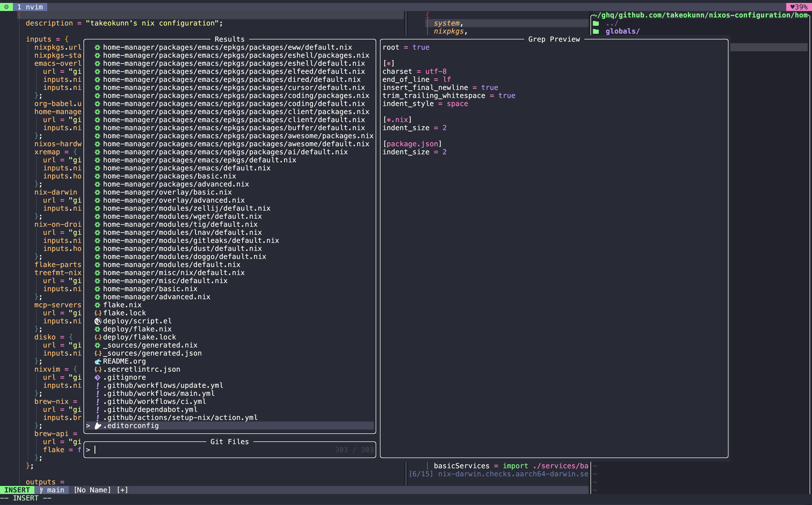Click the battery 39% indicator
Image resolution: width=812 pixels, height=505 pixels.
pyautogui.click(x=799, y=7)
